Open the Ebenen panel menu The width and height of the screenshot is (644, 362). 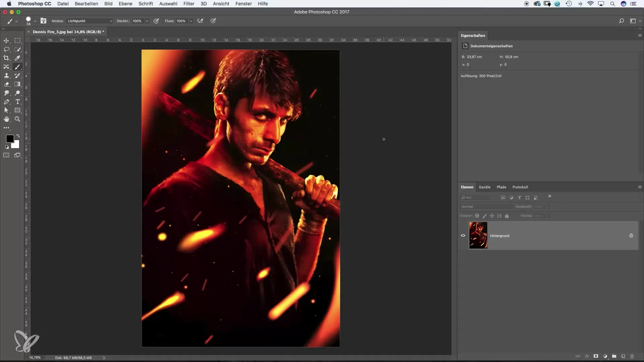point(640,187)
